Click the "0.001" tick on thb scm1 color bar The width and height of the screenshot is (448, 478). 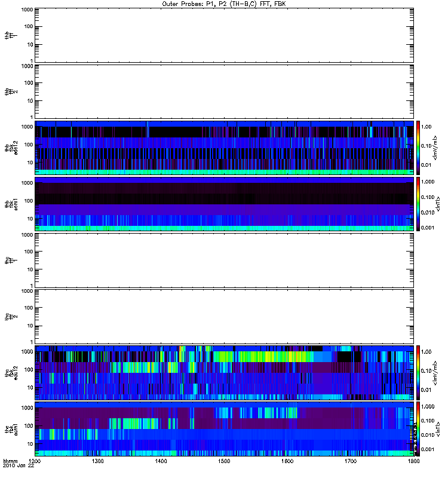coord(428,228)
